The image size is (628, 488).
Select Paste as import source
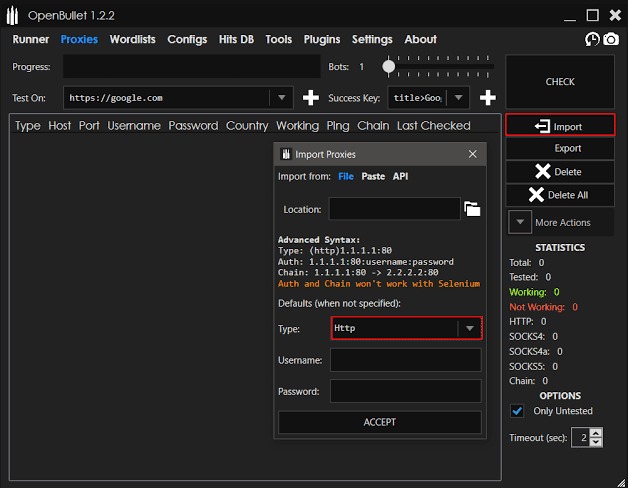[x=373, y=176]
